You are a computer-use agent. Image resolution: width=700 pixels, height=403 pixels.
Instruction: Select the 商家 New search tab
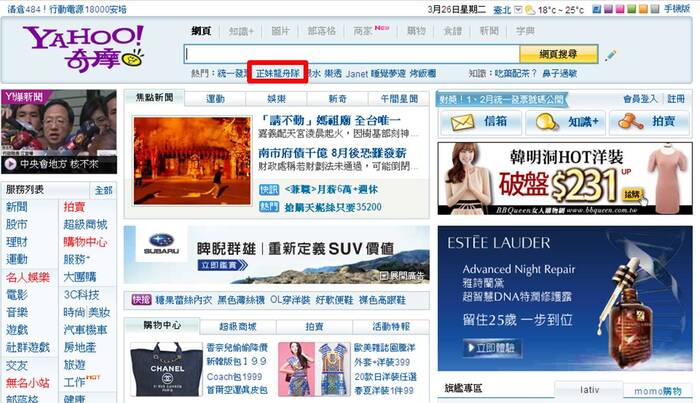tap(371, 30)
